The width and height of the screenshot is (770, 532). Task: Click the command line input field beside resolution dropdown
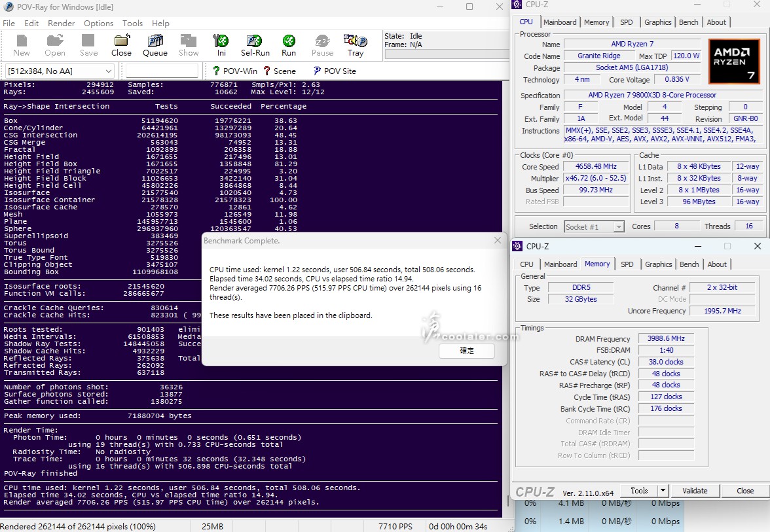click(x=162, y=71)
